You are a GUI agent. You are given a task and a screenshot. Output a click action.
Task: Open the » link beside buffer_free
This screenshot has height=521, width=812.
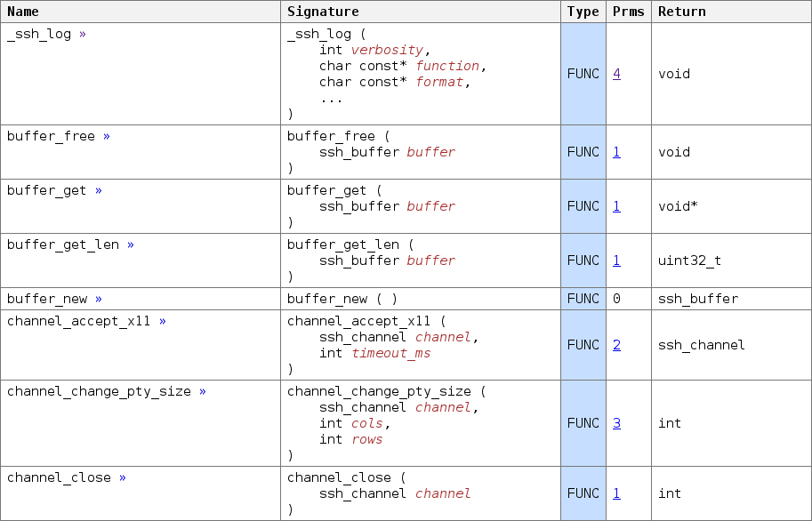107,137
